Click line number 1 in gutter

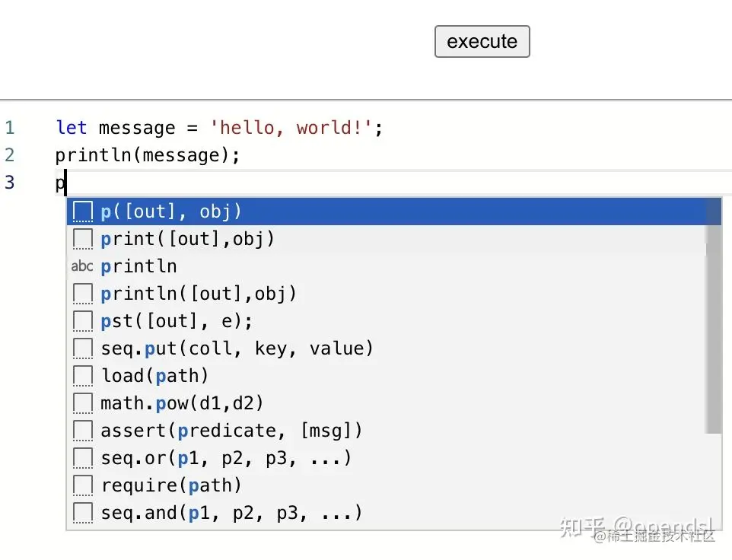click(10, 127)
